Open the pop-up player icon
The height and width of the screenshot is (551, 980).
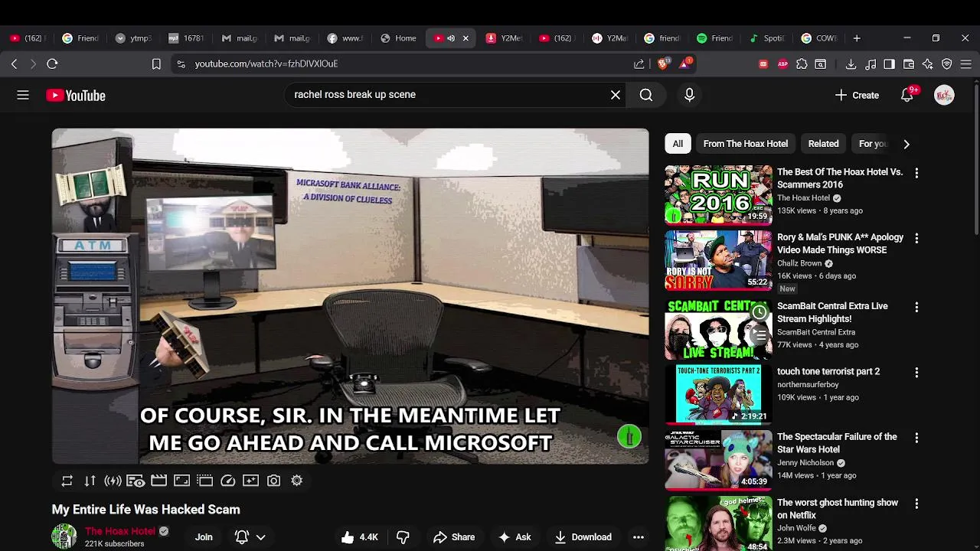[205, 481]
